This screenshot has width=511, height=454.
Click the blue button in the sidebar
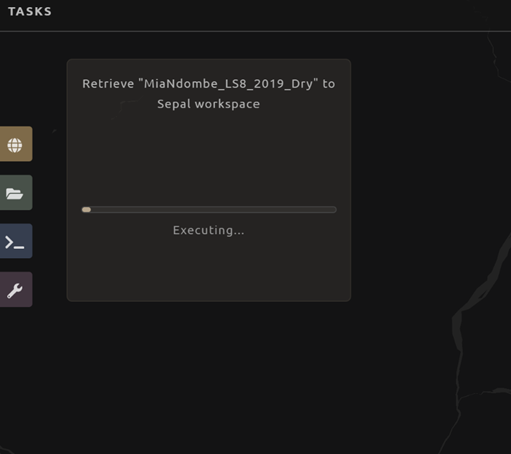click(x=15, y=241)
